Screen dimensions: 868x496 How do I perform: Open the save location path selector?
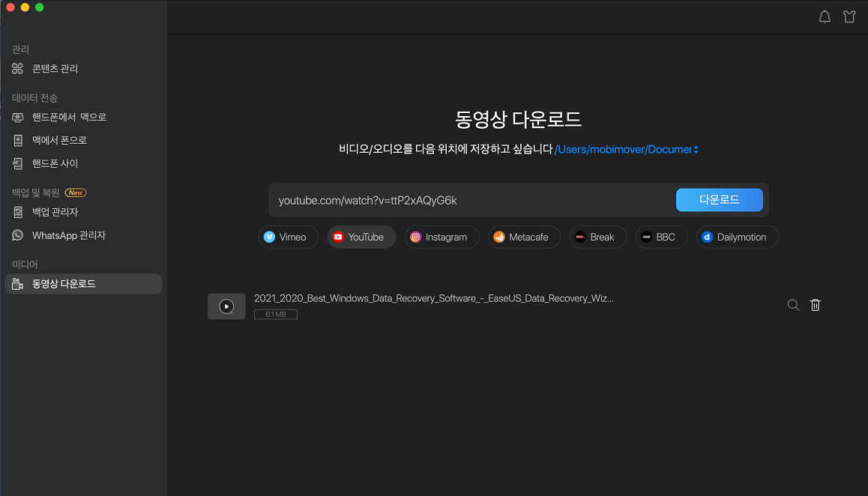[627, 149]
